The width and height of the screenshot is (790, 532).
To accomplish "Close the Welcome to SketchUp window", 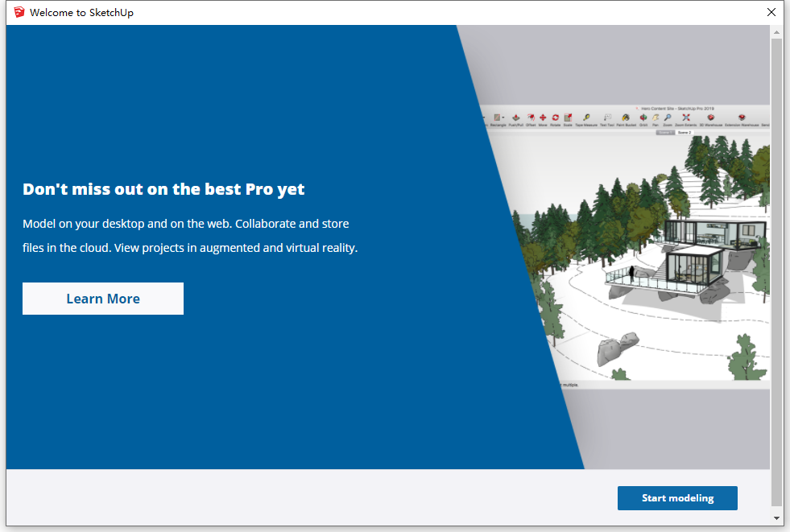I will coord(771,12).
